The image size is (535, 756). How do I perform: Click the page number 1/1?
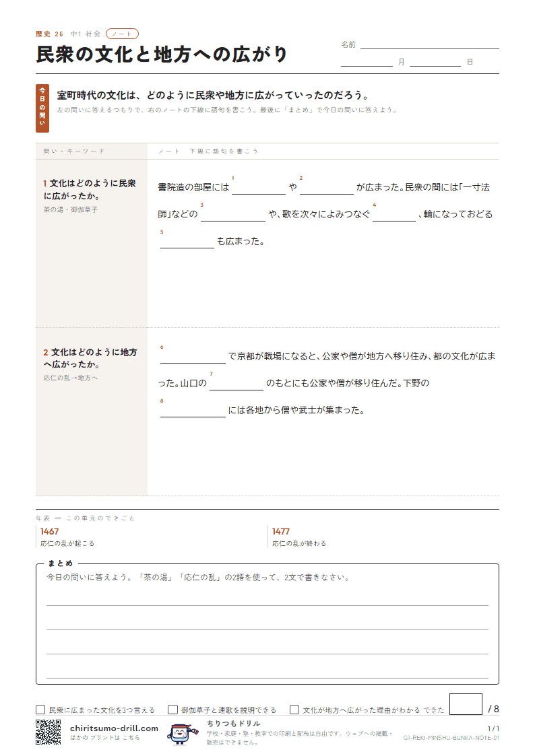click(493, 728)
